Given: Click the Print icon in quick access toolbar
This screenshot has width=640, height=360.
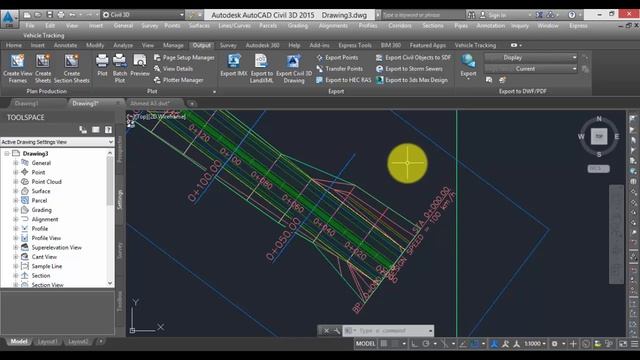Looking at the screenshot, I should pyautogui.click(x=61, y=15).
